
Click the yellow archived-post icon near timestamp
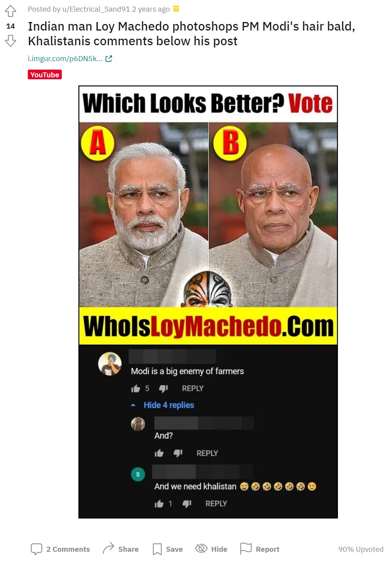pyautogui.click(x=176, y=9)
